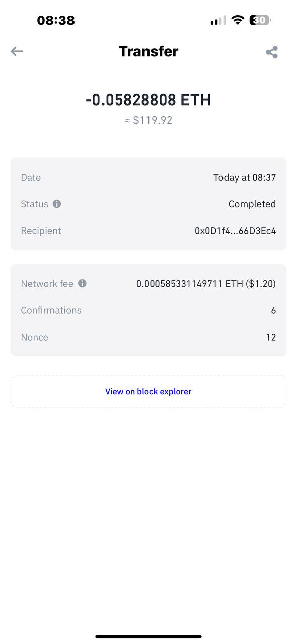The height and width of the screenshot is (644, 297).
Task: Tap the Transfer page title
Action: point(148,51)
